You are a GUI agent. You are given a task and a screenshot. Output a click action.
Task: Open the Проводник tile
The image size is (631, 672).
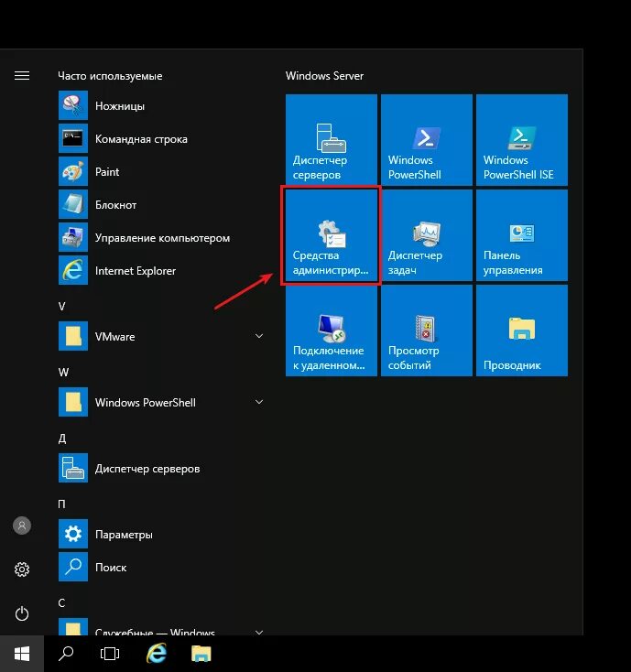point(522,331)
